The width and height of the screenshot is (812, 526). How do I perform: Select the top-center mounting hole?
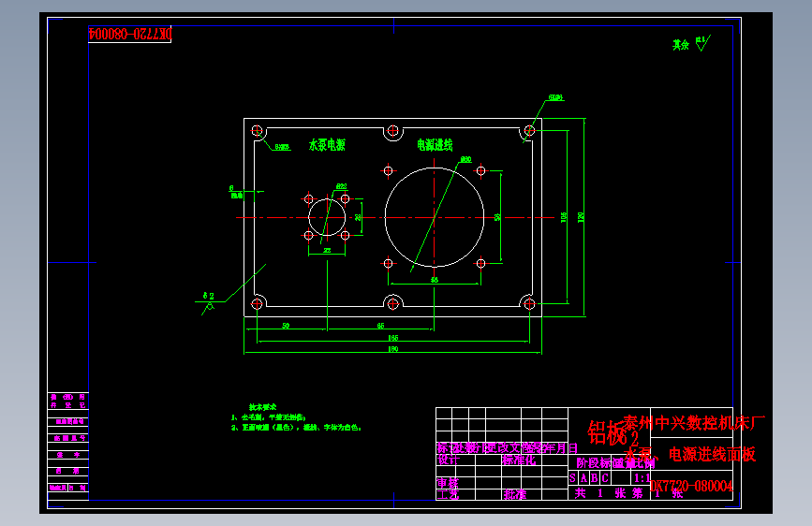393,130
